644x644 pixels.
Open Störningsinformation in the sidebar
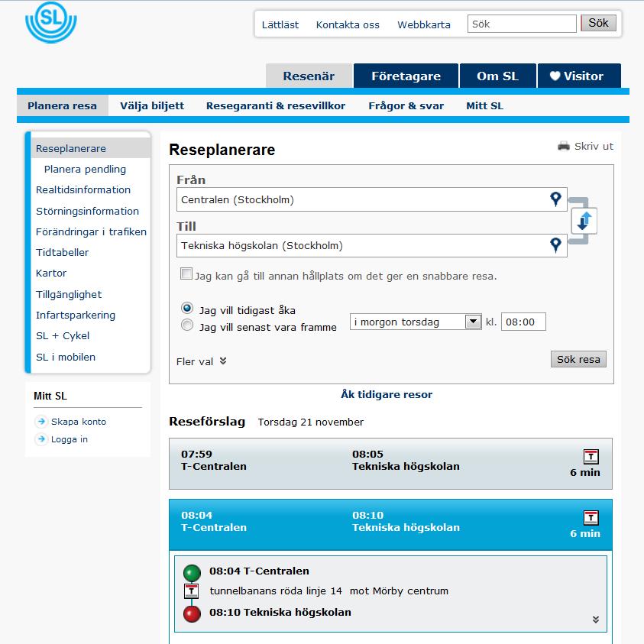pyautogui.click(x=88, y=211)
